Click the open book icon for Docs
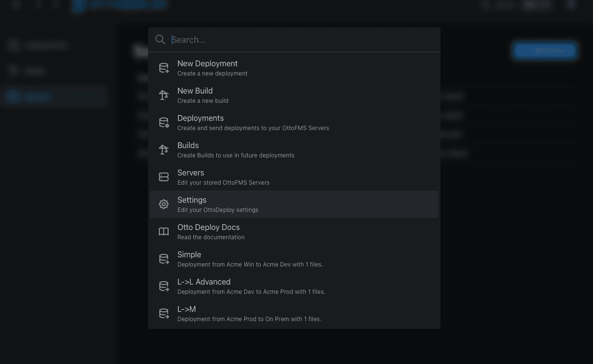The height and width of the screenshot is (364, 593). coord(164,232)
